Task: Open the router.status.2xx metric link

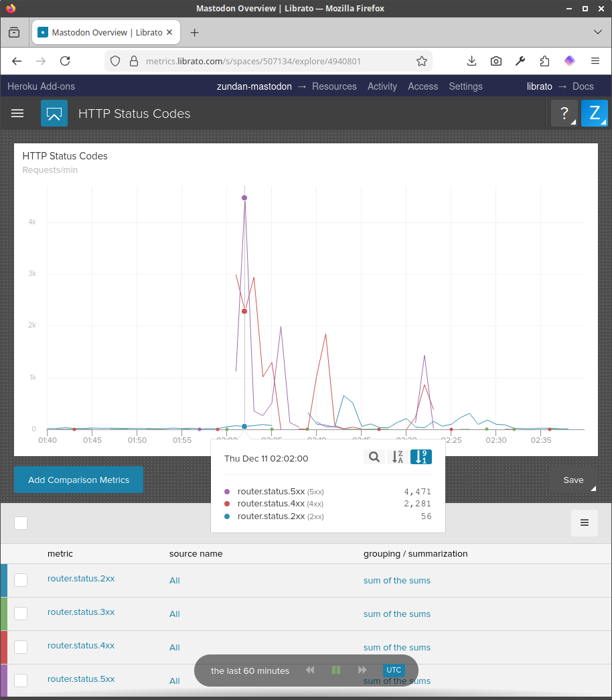Action: tap(81, 579)
